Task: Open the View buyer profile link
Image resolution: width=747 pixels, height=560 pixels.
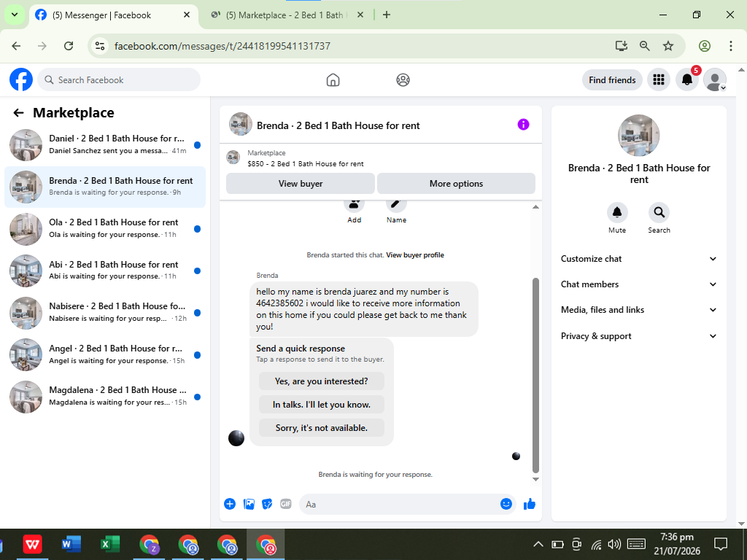Action: point(415,254)
